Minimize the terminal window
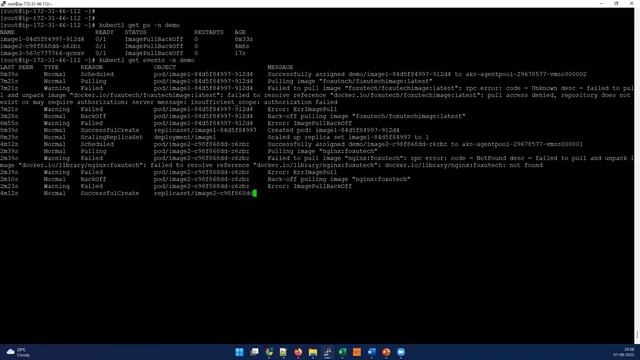The width and height of the screenshot is (640, 360). [x=601, y=3]
